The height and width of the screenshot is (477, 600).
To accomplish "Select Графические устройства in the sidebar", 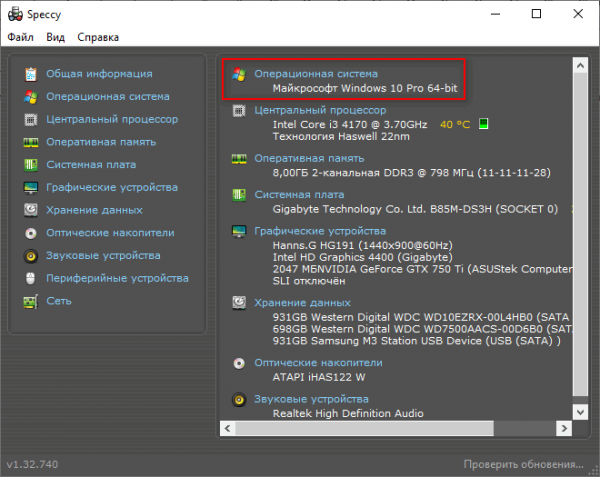I will 112,187.
